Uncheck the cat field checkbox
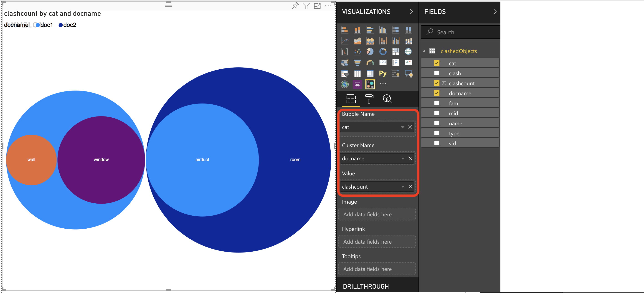 click(x=436, y=63)
